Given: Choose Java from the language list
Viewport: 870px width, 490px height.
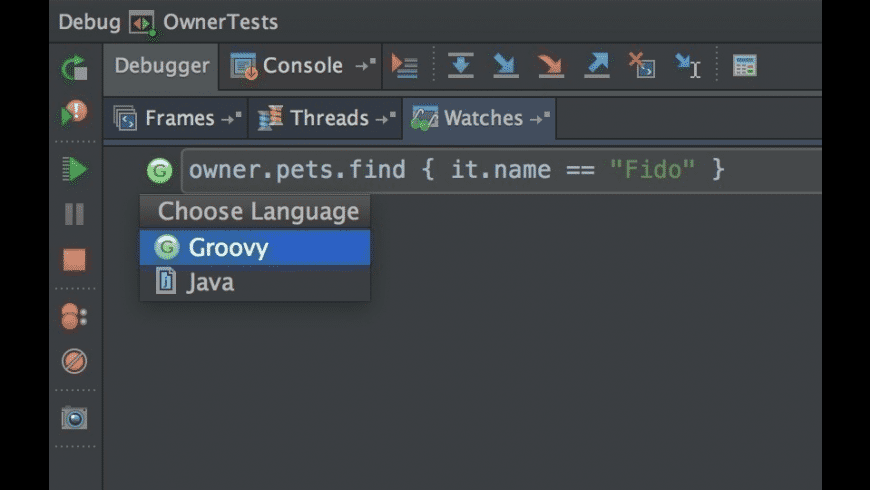Looking at the screenshot, I should 255,282.
